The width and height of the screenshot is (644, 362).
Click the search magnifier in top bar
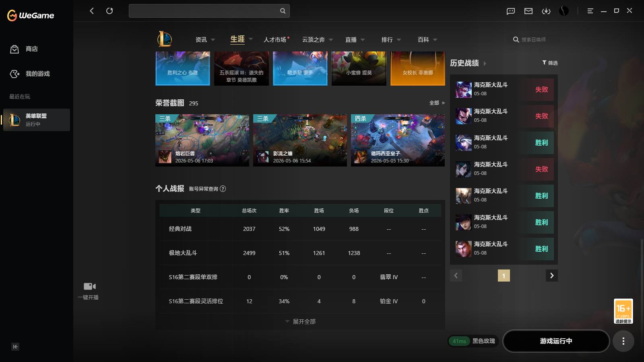tap(283, 11)
